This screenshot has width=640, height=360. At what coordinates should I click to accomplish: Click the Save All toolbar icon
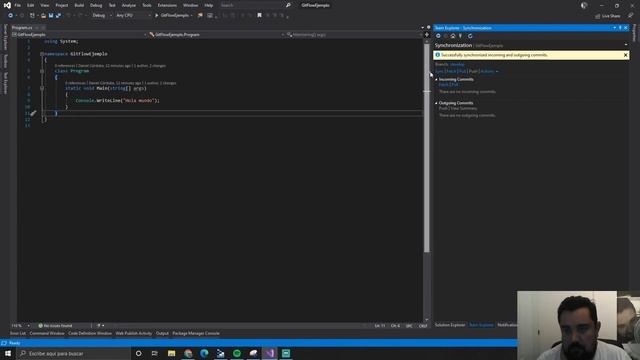[x=58, y=16]
